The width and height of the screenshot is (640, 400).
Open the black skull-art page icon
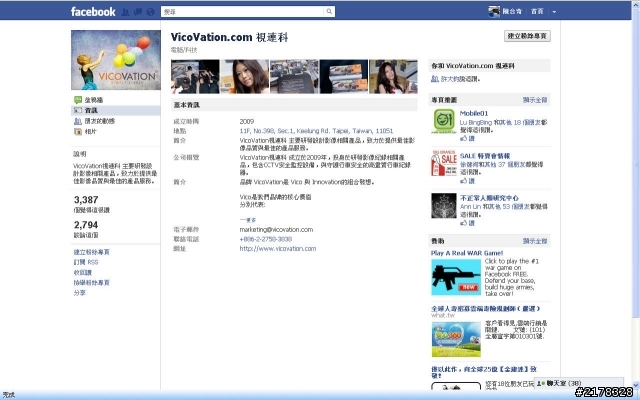click(x=444, y=206)
